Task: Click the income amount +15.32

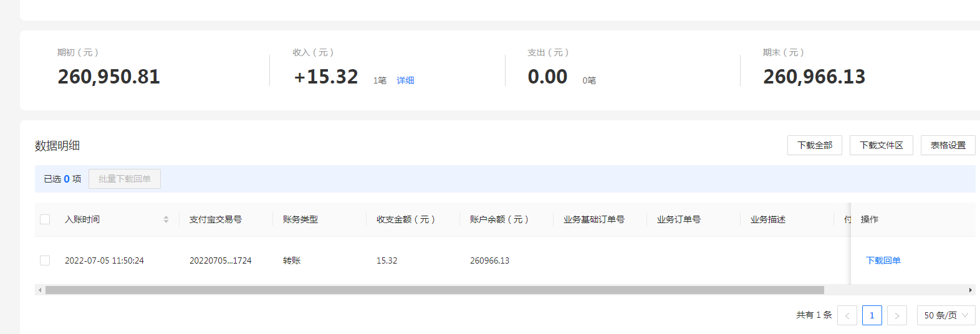Action: pos(326,77)
